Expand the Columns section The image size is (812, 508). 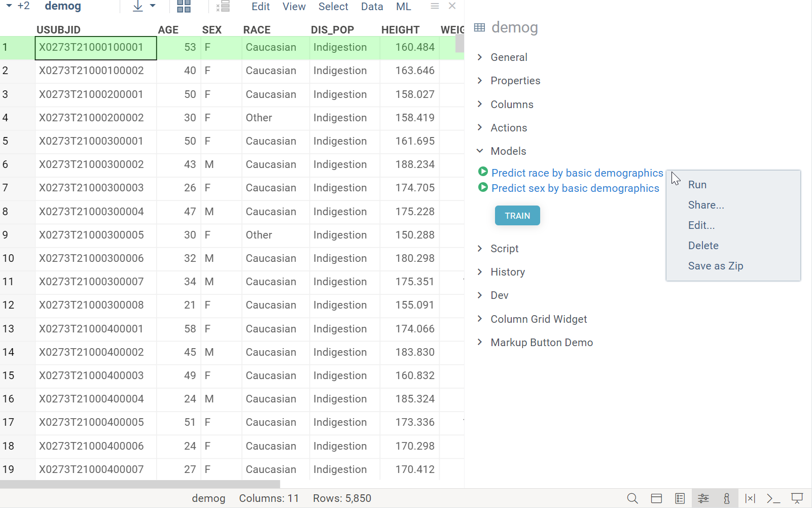(x=512, y=105)
